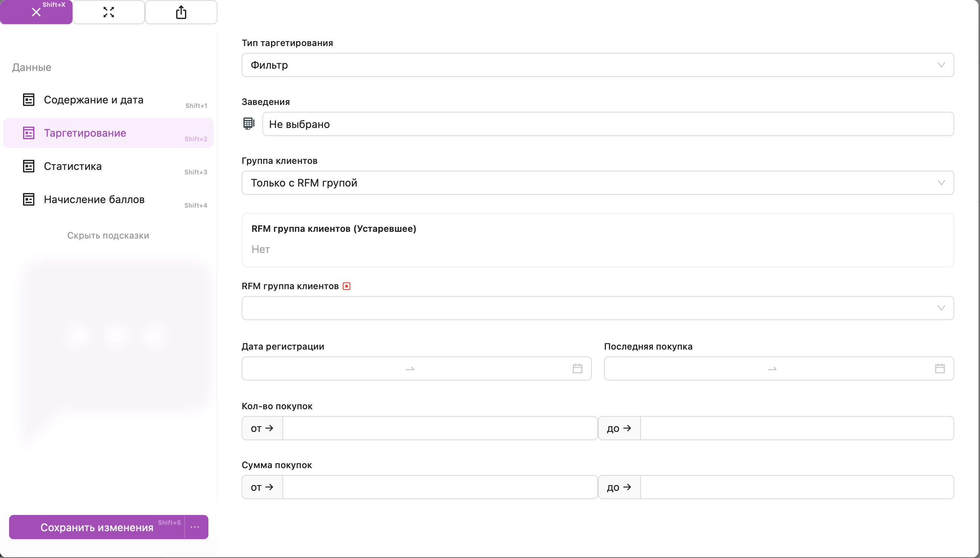Click the share/export icon button

[181, 12]
